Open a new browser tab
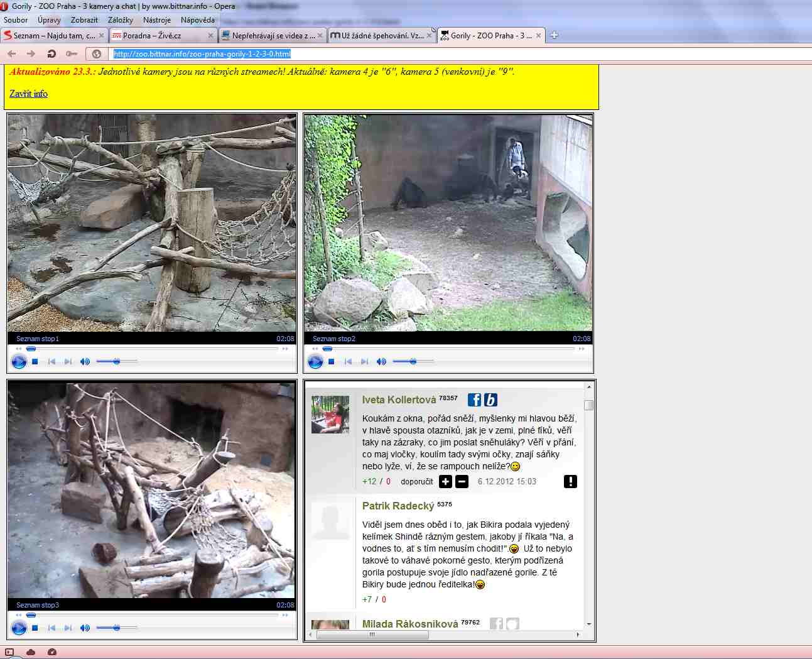The image size is (812, 659). 554,36
